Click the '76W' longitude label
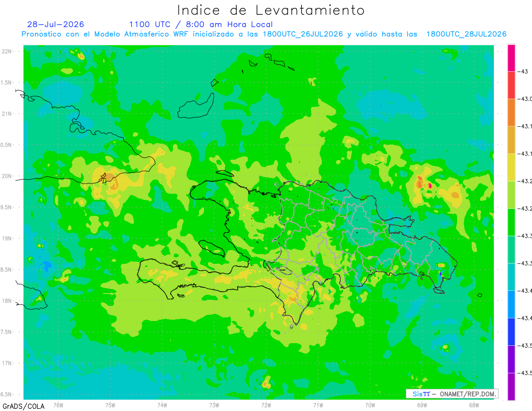 pyautogui.click(x=58, y=405)
